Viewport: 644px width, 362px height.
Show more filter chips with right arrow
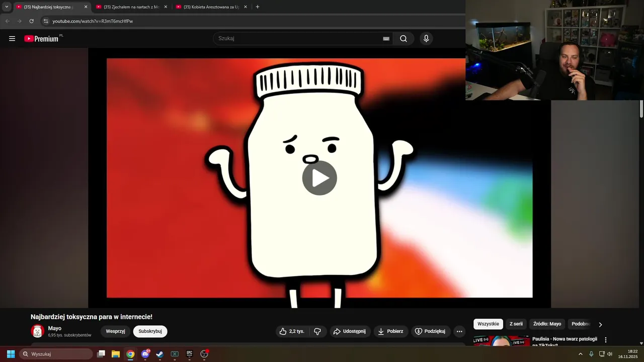pos(600,325)
